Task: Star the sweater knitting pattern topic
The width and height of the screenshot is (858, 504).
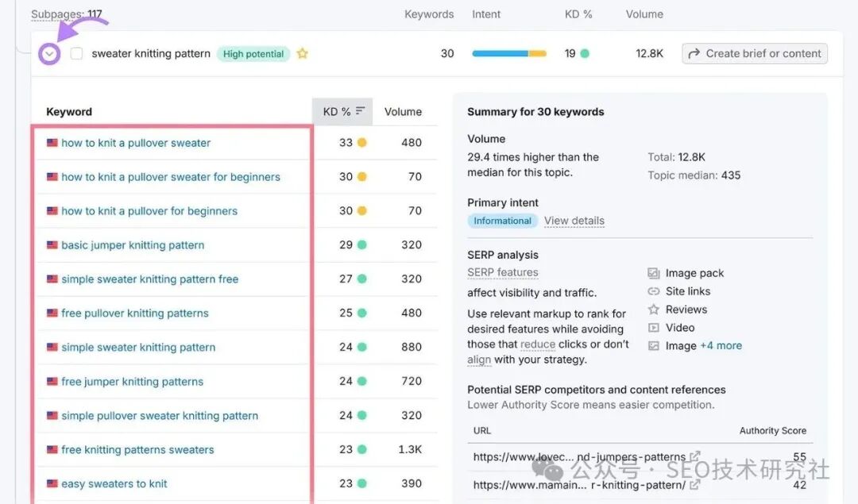Action: coord(302,53)
